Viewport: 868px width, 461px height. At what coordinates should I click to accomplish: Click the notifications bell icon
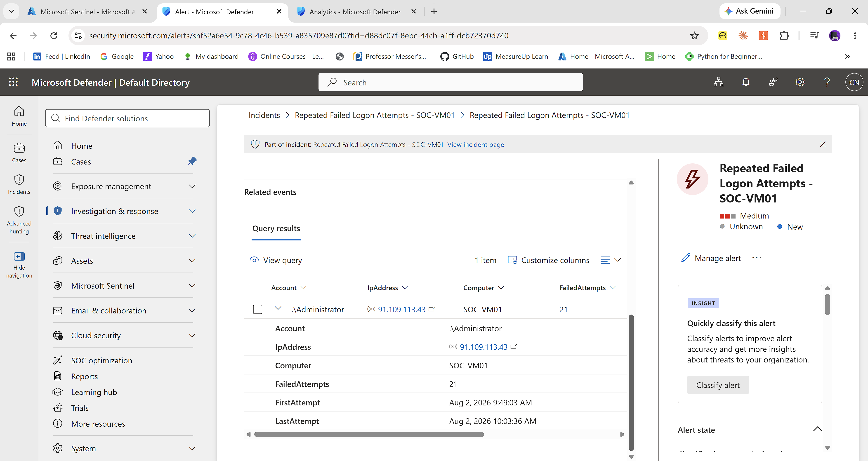(x=746, y=82)
